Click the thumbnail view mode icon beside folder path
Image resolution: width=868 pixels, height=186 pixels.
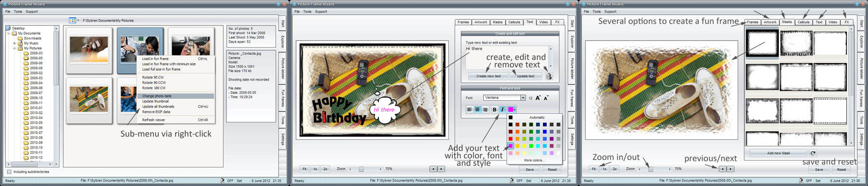[72, 20]
